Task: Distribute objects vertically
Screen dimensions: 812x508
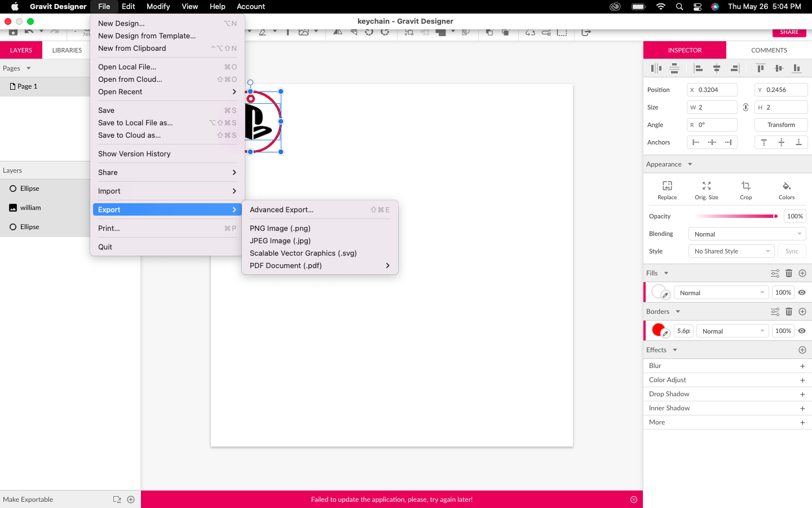Action: pos(674,68)
